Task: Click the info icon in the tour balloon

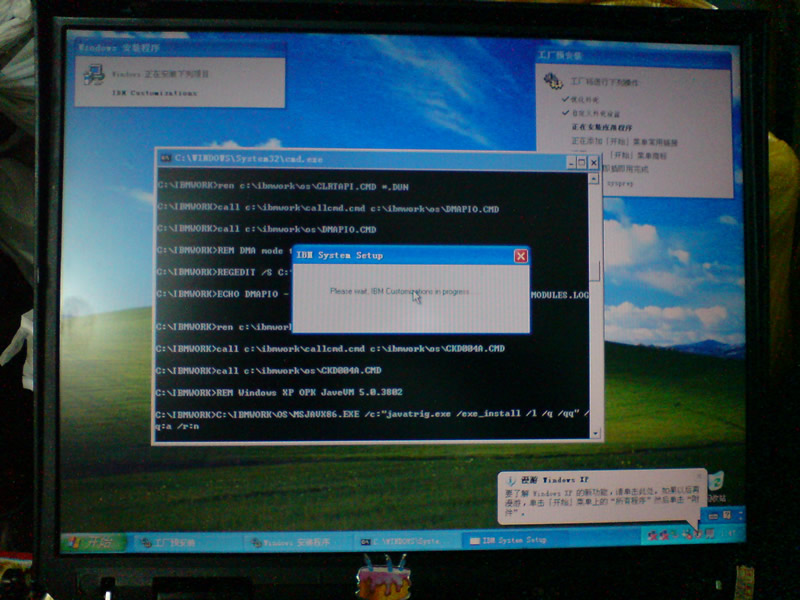Action: [x=510, y=480]
